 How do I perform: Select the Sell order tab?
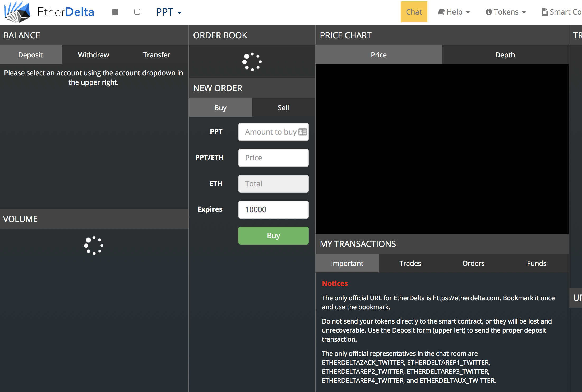tap(283, 108)
